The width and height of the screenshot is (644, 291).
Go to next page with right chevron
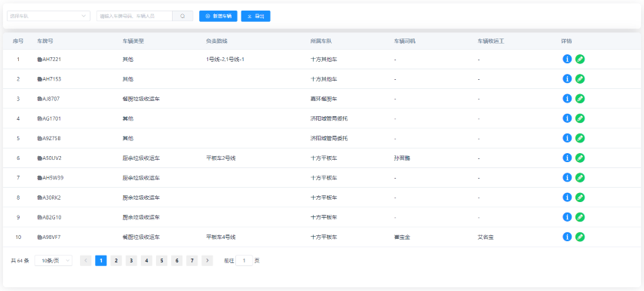[x=207, y=260]
